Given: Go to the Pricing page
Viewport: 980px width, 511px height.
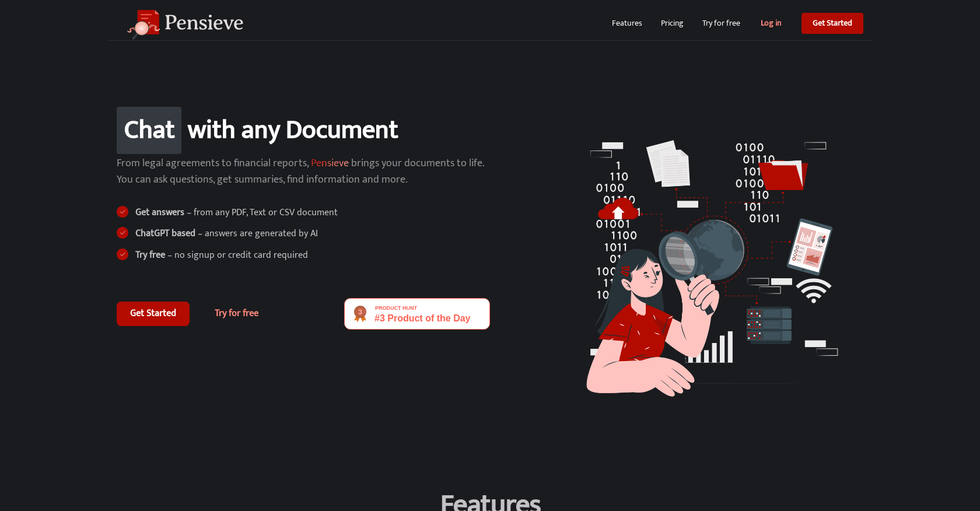Looking at the screenshot, I should coord(671,23).
